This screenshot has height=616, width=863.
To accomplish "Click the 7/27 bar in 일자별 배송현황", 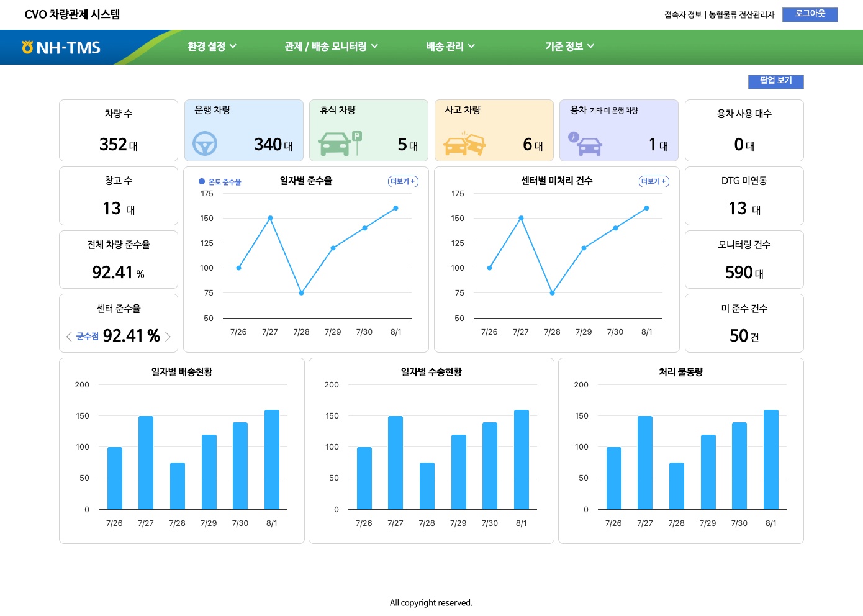I will [x=146, y=463].
